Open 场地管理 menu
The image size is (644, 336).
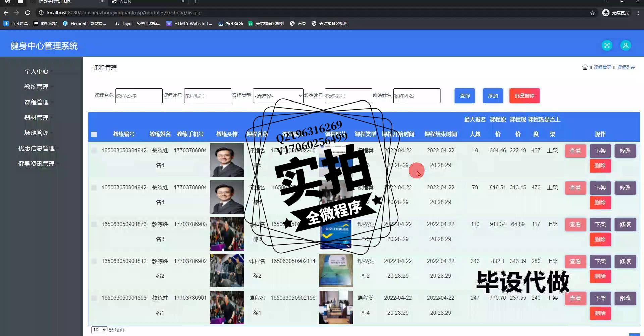click(37, 133)
